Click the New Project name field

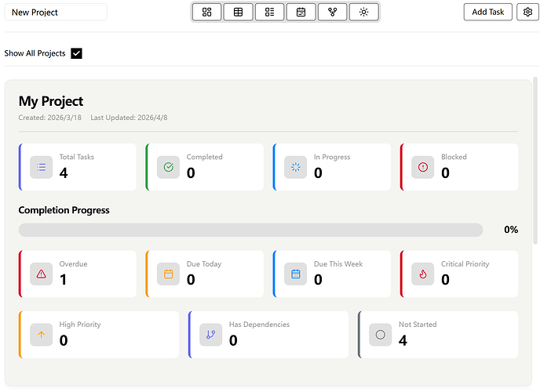(x=56, y=12)
